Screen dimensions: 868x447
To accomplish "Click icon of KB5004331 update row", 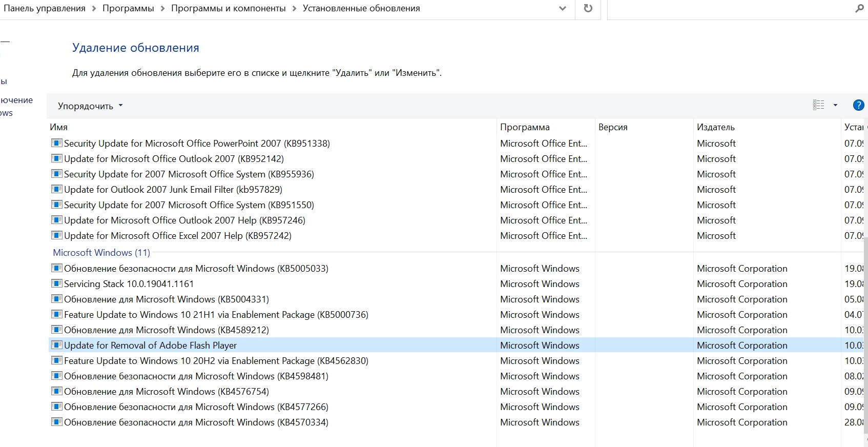I will coord(57,299).
